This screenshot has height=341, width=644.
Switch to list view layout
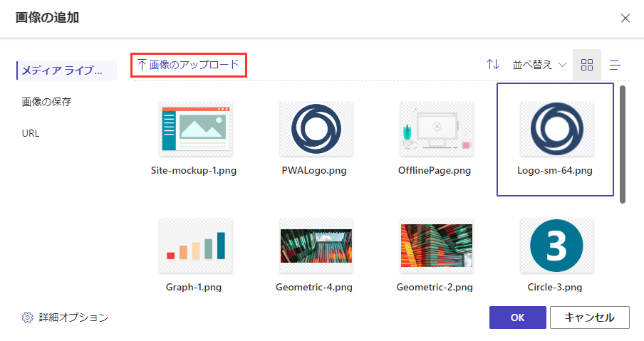point(616,65)
